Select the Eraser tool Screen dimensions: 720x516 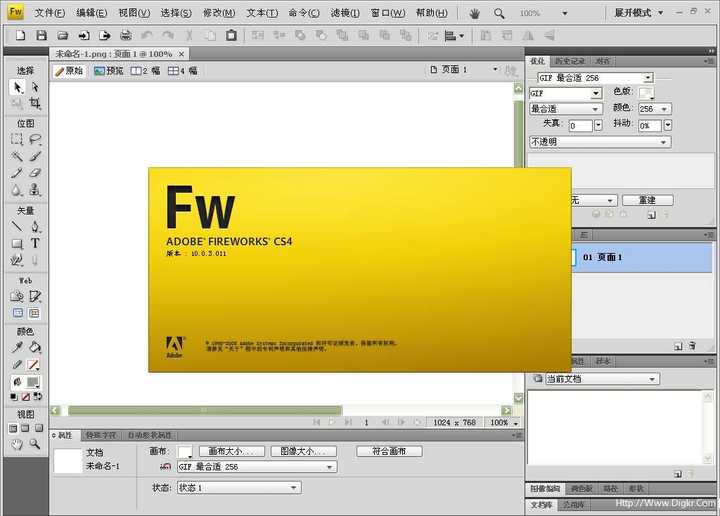click(35, 173)
